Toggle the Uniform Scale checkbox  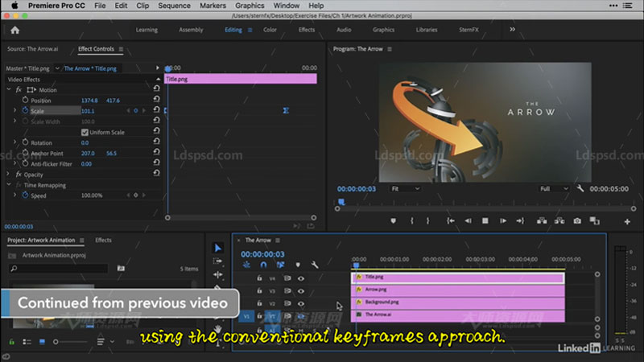coord(85,132)
